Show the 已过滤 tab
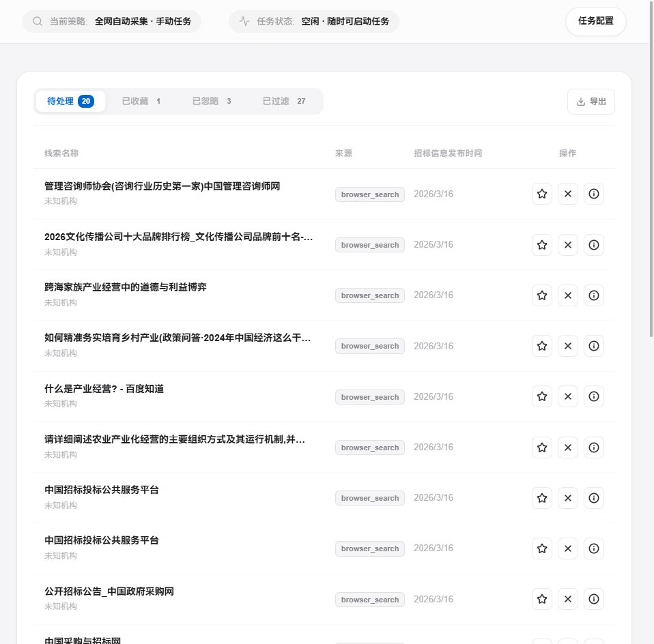This screenshot has width=654, height=644. coord(283,101)
